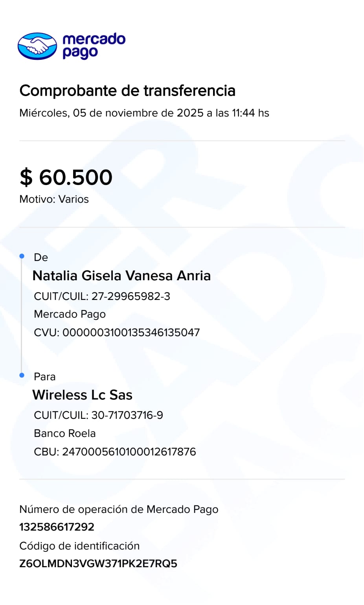Screen dimensions: 364x605
Task: Click the sender CUIT/CUIL 27-29965982-3
Action: pos(102,296)
